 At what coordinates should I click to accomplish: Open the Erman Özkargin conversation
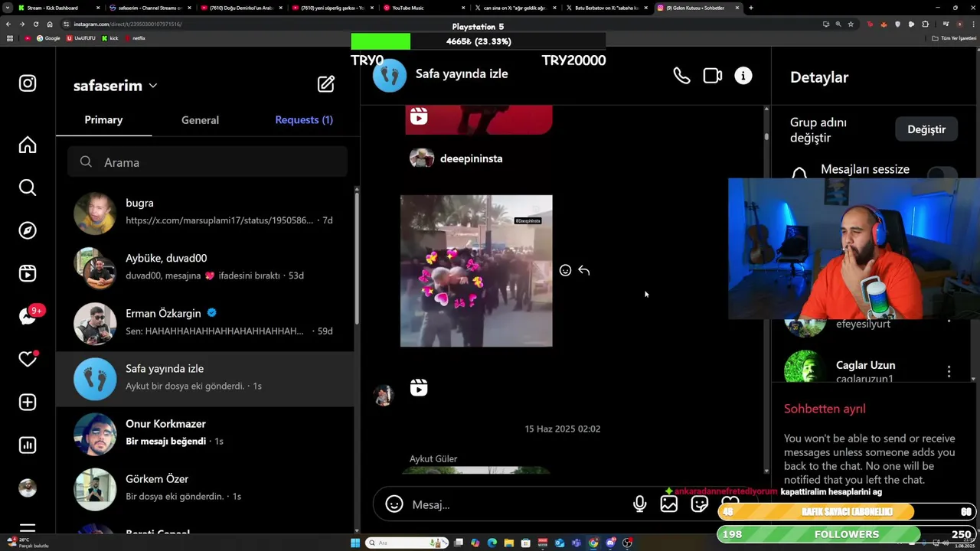click(205, 323)
